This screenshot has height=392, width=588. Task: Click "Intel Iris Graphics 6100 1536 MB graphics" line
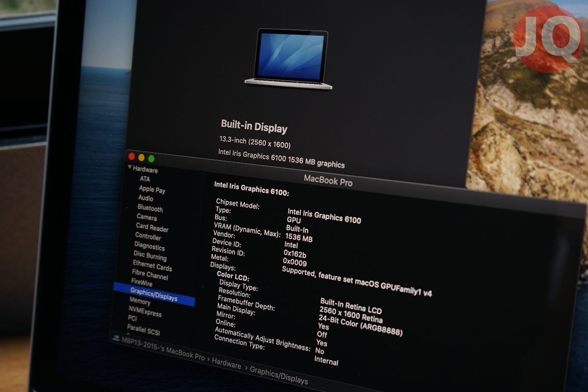tap(281, 159)
